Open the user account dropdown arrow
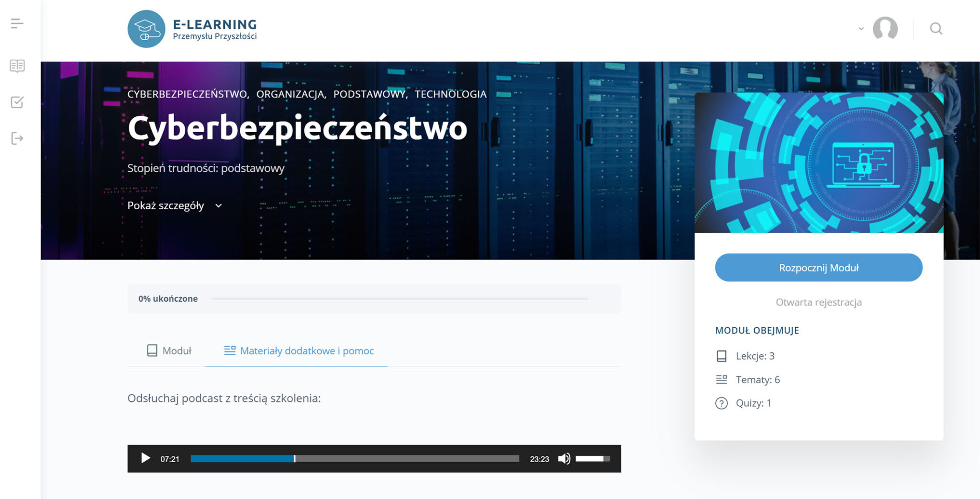 coord(861,29)
